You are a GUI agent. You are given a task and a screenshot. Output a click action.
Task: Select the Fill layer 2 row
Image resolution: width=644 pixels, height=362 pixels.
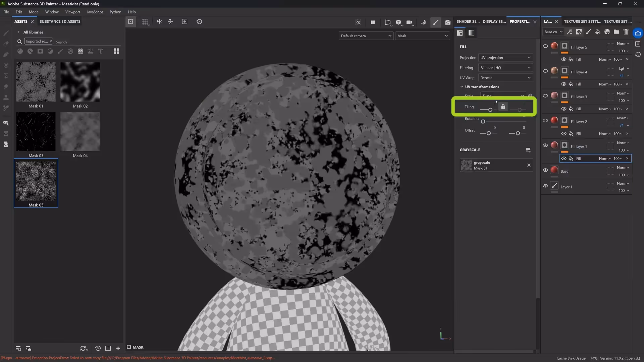[x=586, y=121]
